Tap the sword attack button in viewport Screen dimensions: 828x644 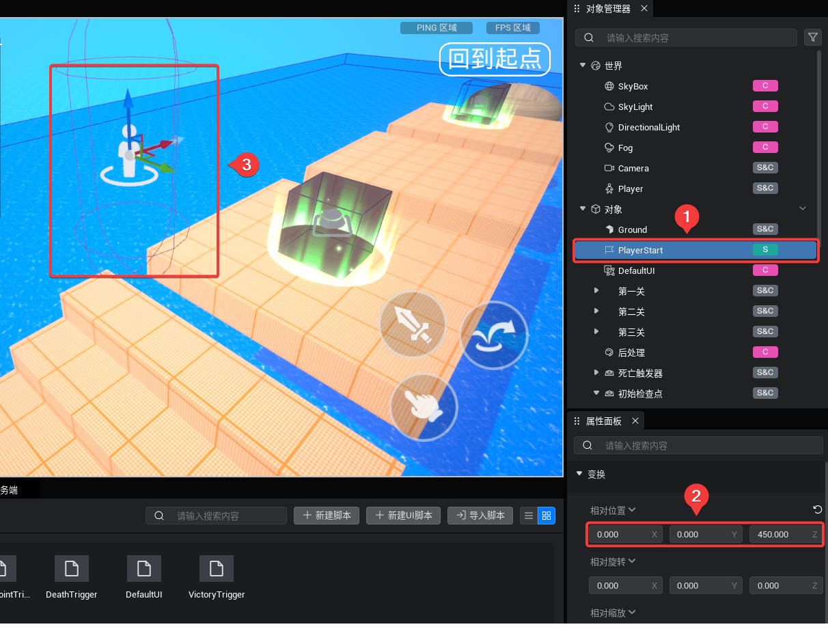coord(412,324)
